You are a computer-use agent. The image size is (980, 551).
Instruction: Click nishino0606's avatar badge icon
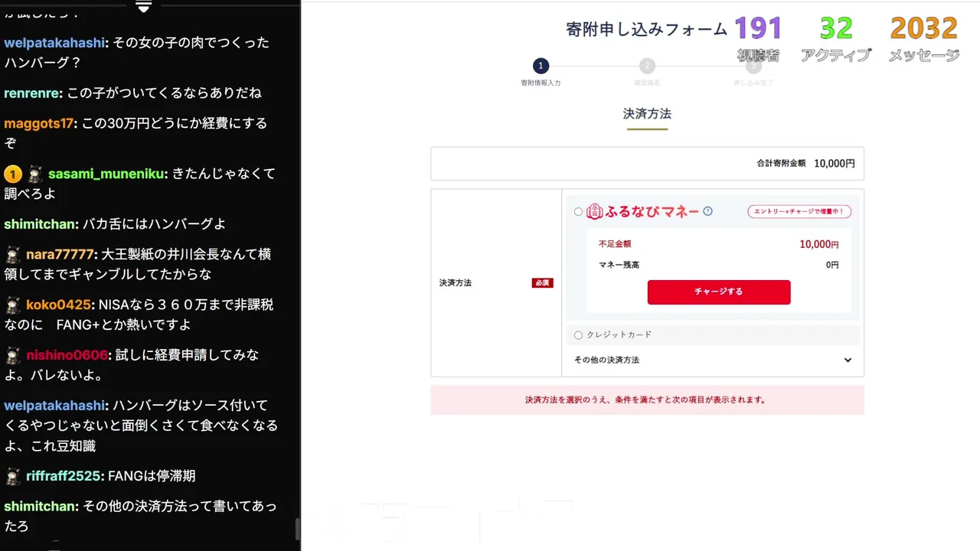tap(13, 355)
